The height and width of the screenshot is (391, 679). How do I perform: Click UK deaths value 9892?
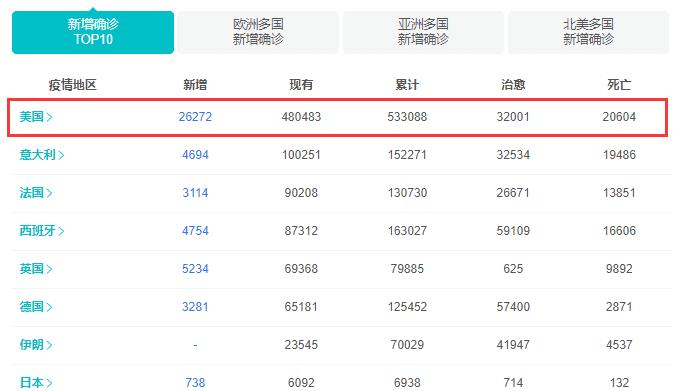[619, 269]
